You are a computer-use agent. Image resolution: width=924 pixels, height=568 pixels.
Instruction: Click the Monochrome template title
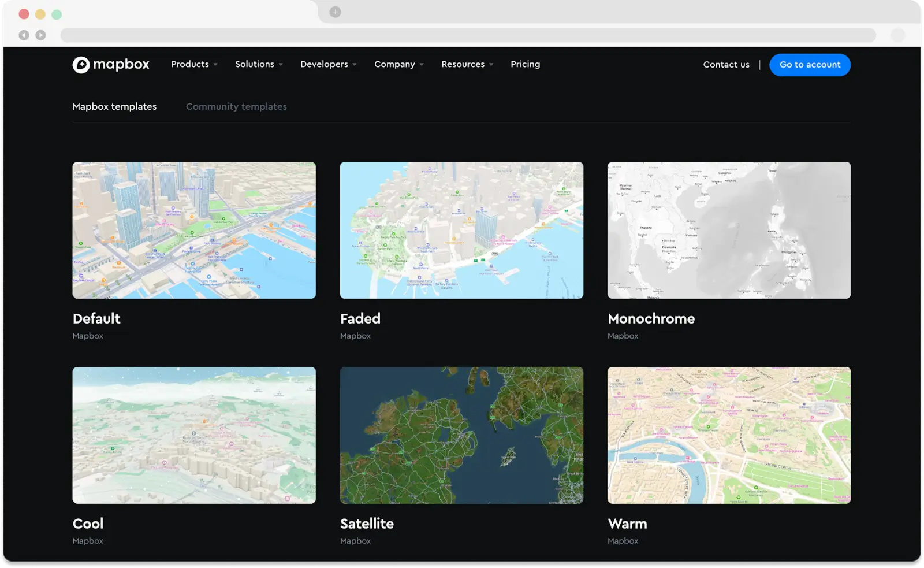pyautogui.click(x=651, y=318)
